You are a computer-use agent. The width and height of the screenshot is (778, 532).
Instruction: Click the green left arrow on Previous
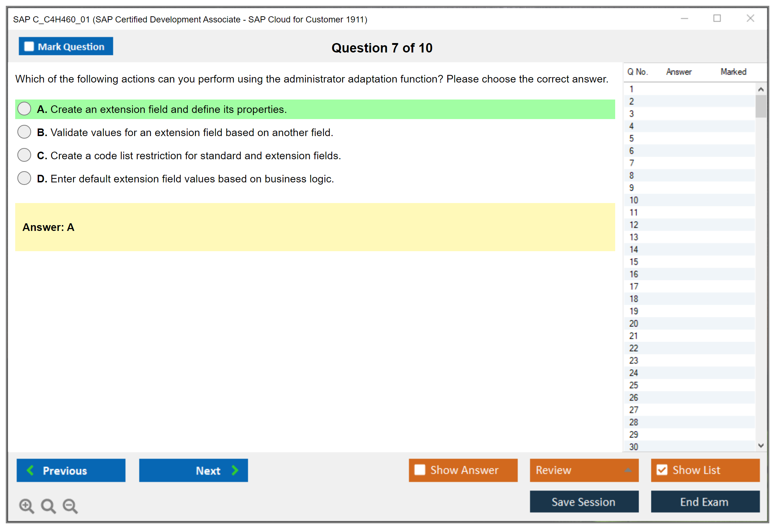tap(30, 470)
